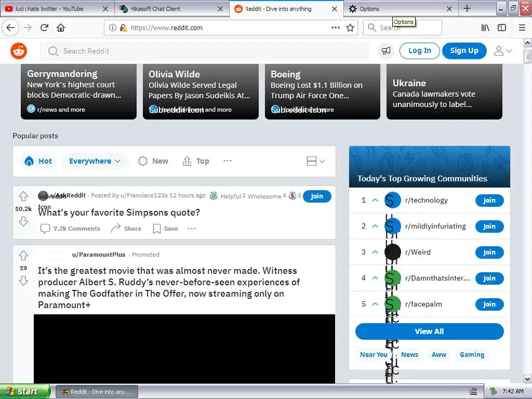Open 7.2k Comments on Simpsons post
The image size is (532, 399).
70,229
